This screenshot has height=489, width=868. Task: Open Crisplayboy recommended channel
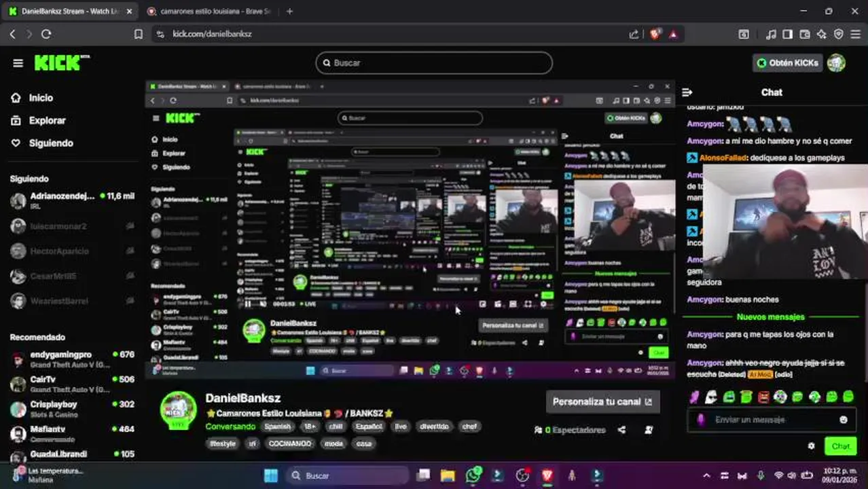[72, 409]
